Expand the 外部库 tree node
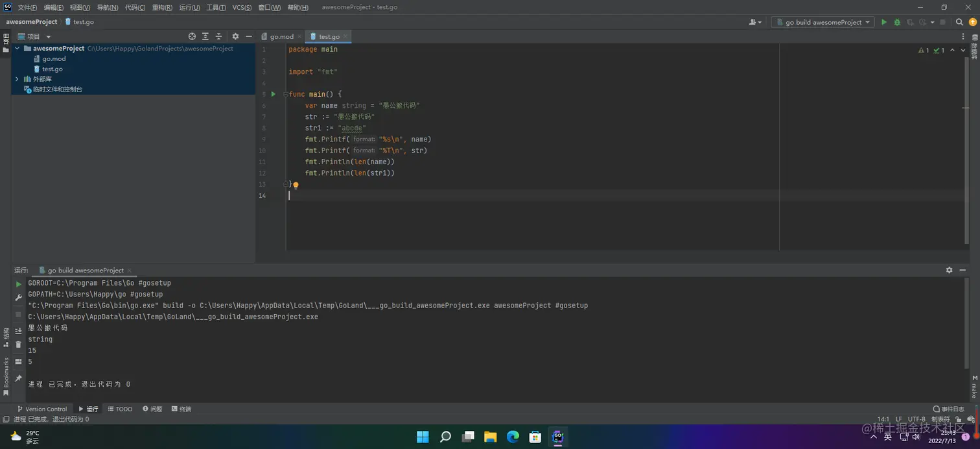 (x=17, y=79)
